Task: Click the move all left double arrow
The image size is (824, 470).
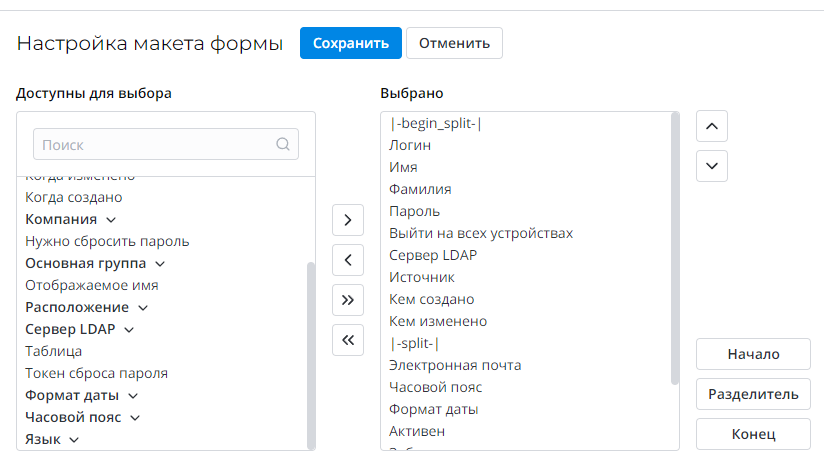Action: 347,340
